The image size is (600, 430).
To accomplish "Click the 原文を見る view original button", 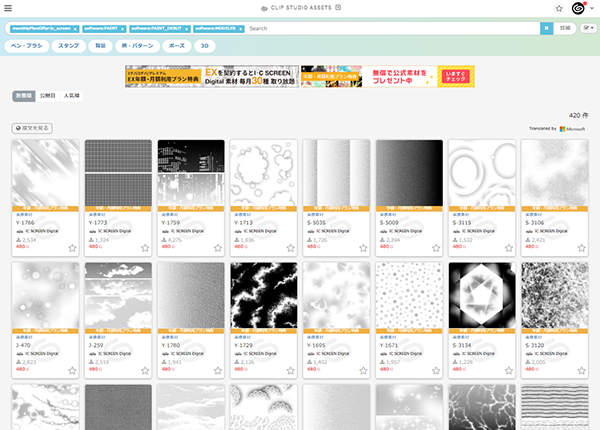I will pos(32,128).
